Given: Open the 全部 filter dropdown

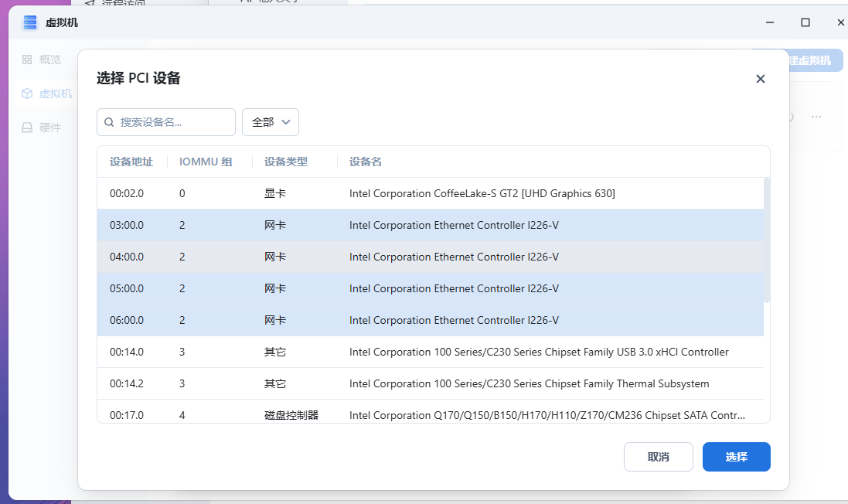Looking at the screenshot, I should [271, 122].
